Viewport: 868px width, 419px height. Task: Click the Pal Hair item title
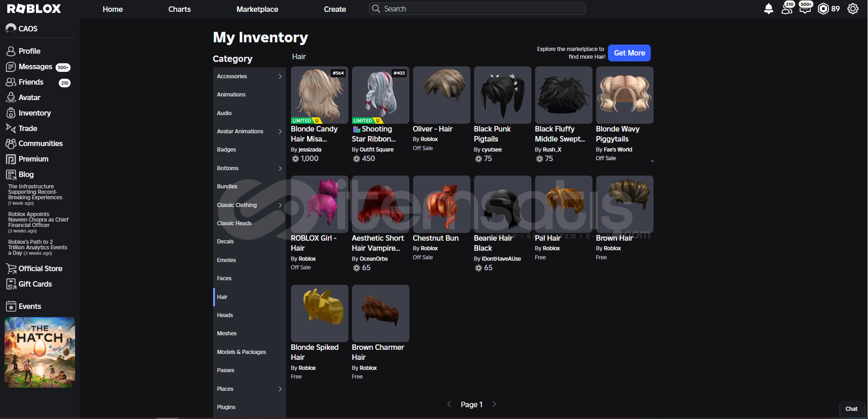[x=548, y=238]
